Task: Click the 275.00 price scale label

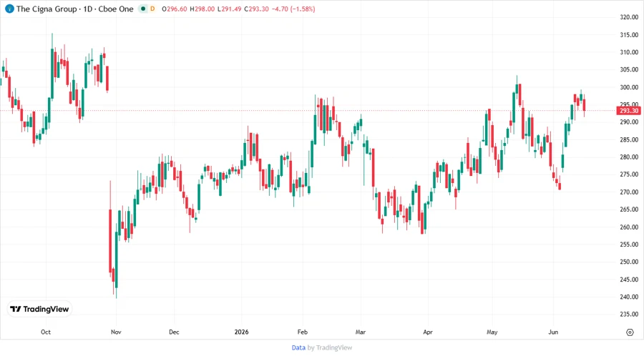Action: coord(629,174)
